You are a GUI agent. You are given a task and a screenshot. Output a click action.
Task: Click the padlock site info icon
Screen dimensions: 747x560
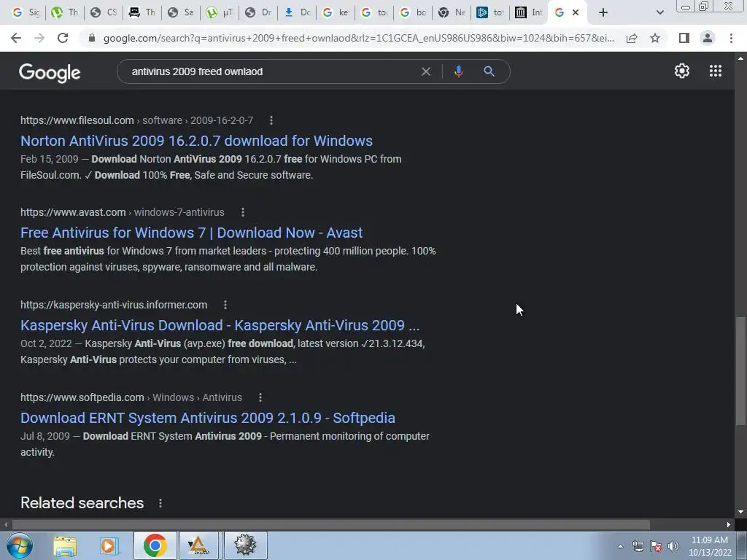[92, 38]
